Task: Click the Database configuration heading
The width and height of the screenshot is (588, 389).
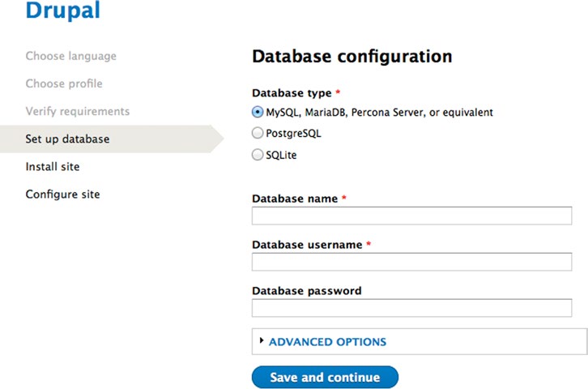Action: (x=352, y=56)
